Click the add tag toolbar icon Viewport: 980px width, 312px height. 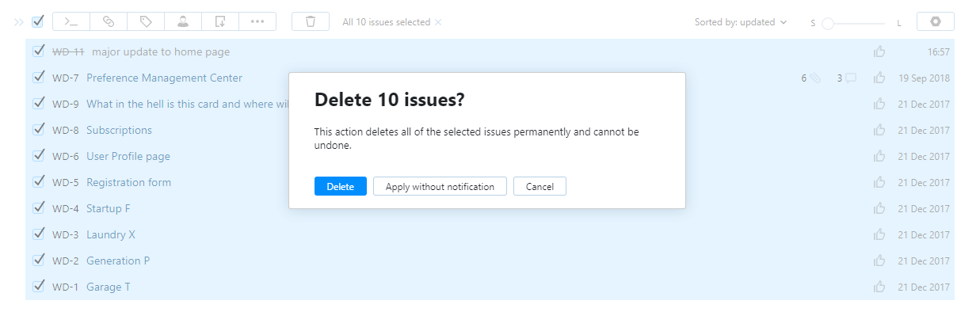click(146, 22)
